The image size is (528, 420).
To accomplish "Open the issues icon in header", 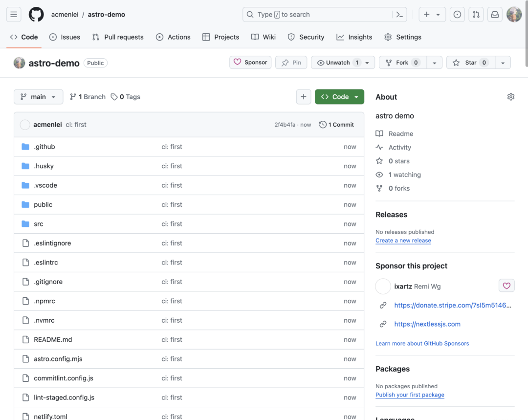I will coord(457,15).
